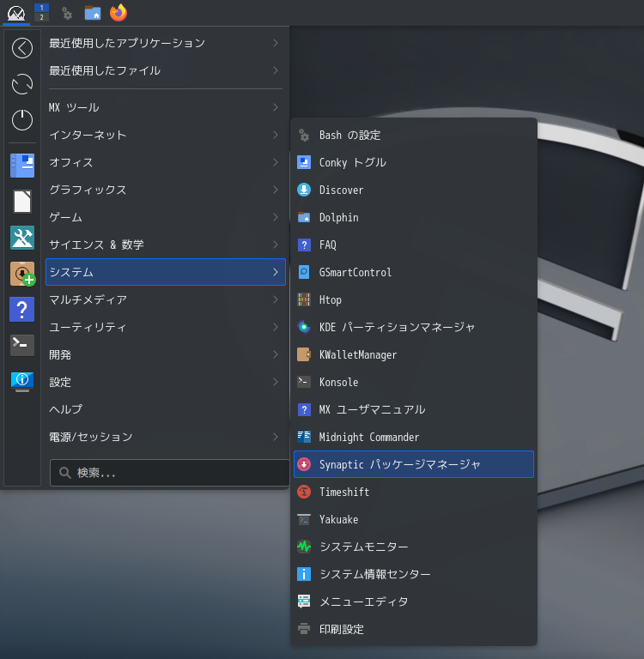Click the gears settings icon in panel
The height and width of the screenshot is (659, 644).
[67, 13]
